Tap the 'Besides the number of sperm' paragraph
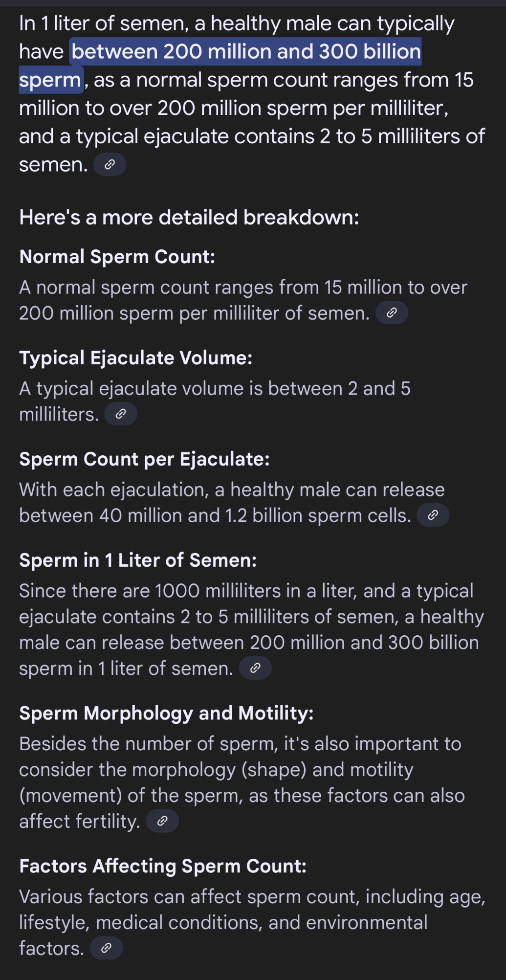506x980 pixels. tap(242, 782)
